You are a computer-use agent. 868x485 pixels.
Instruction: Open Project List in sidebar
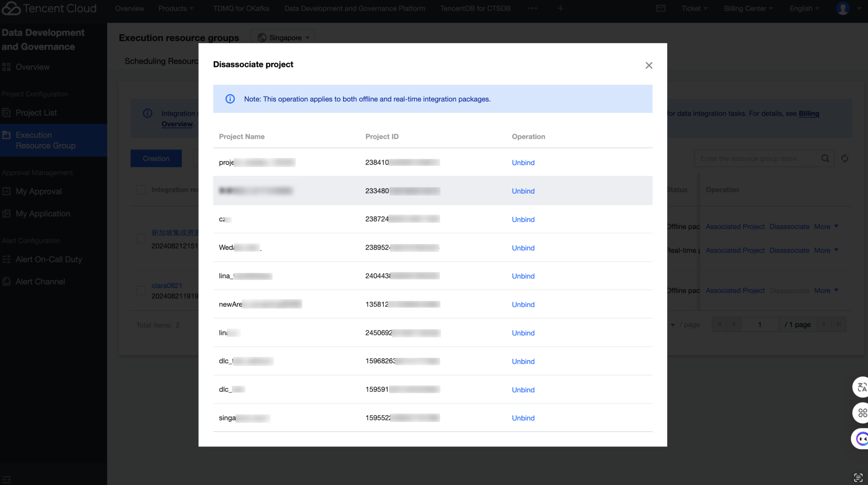pos(36,113)
